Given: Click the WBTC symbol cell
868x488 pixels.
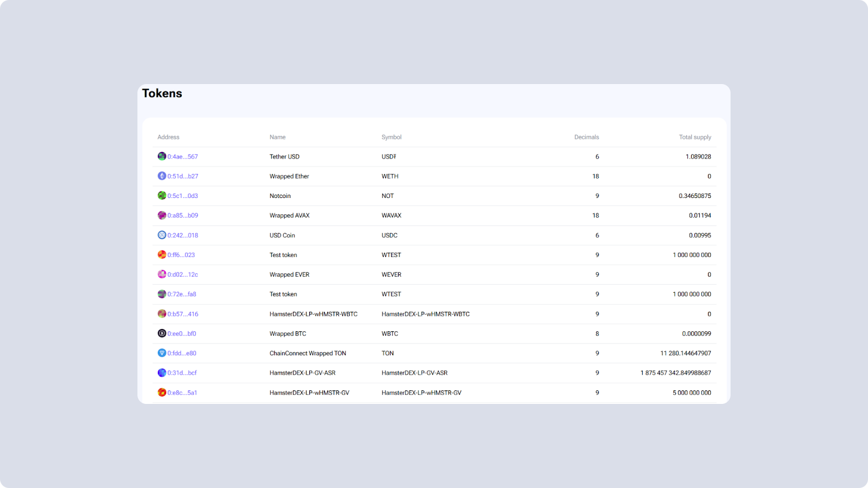Looking at the screenshot, I should click(x=390, y=333).
